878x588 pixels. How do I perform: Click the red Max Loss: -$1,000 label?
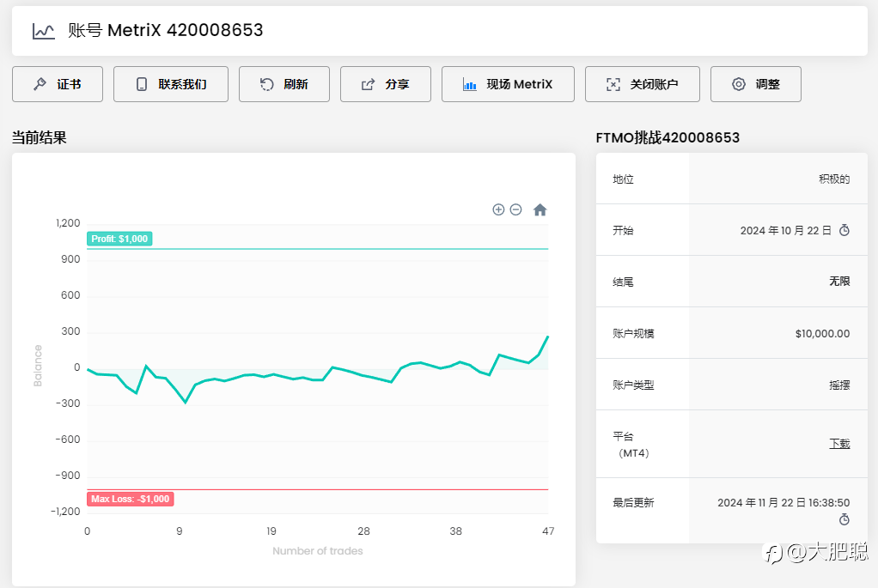click(x=130, y=499)
